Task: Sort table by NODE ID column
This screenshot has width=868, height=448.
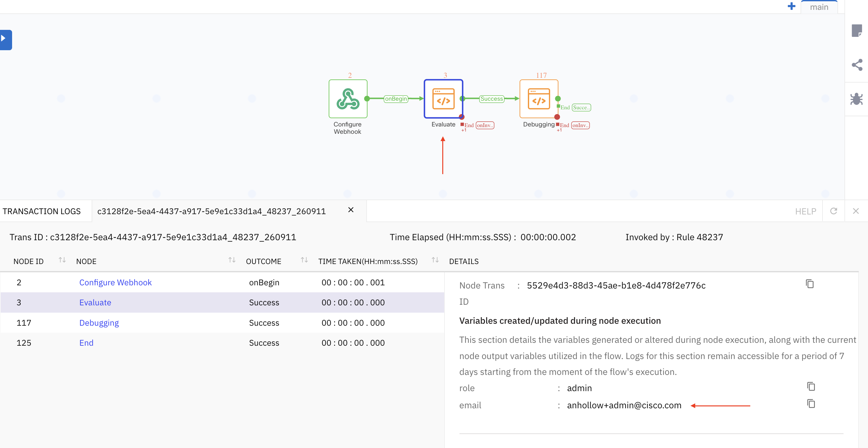Action: point(62,260)
